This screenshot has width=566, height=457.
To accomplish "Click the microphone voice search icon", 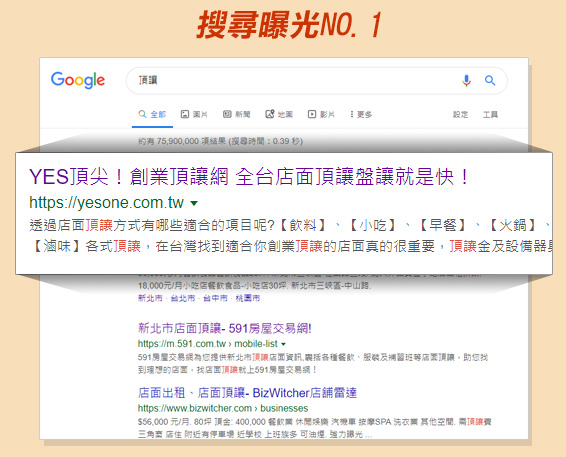I will [466, 80].
